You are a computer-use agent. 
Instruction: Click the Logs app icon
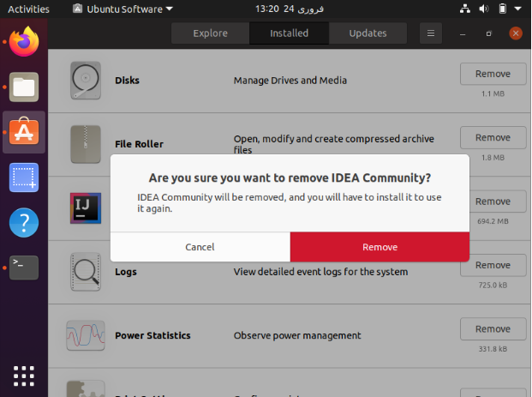pos(86,272)
